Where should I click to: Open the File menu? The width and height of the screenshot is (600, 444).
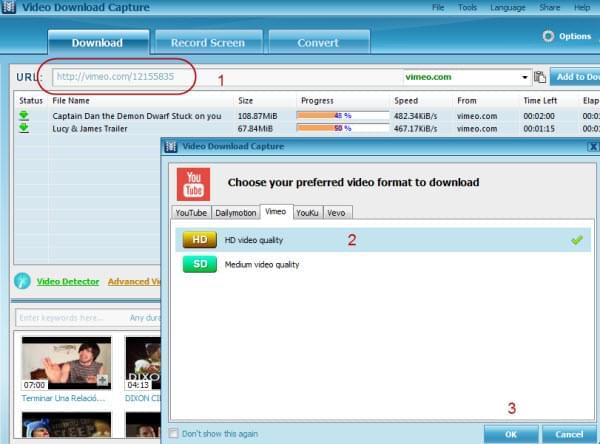click(438, 7)
